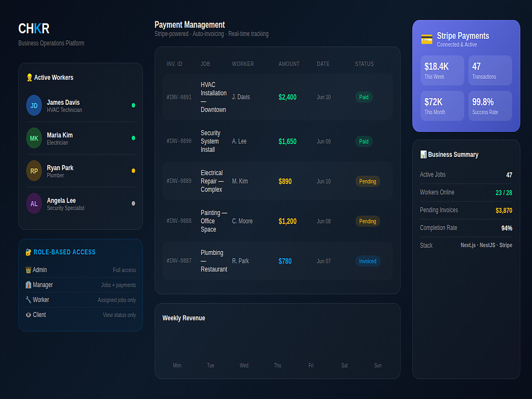This screenshot has height=399, width=532.
Task: Open the 47 Transactions card
Action: [x=490, y=70]
